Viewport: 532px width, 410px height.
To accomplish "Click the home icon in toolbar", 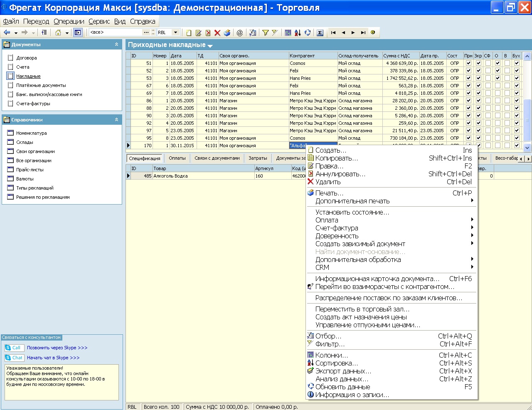I will tap(58, 32).
